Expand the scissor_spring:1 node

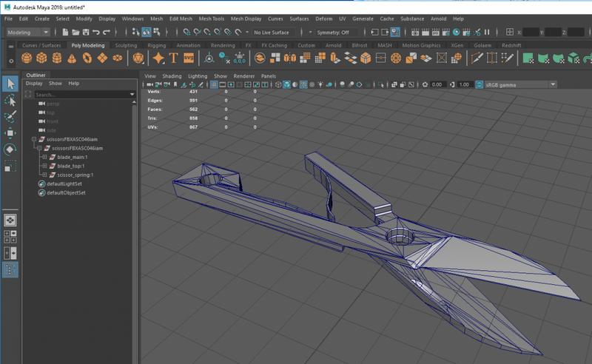44,175
